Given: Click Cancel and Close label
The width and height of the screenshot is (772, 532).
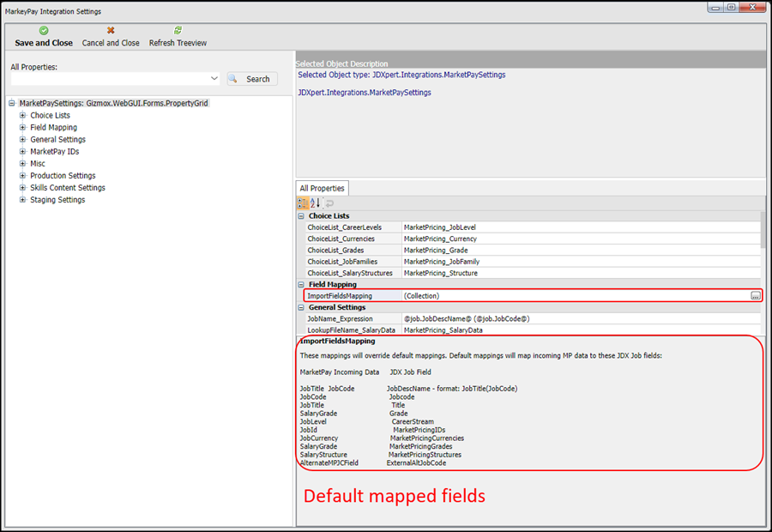Looking at the screenshot, I should (111, 43).
